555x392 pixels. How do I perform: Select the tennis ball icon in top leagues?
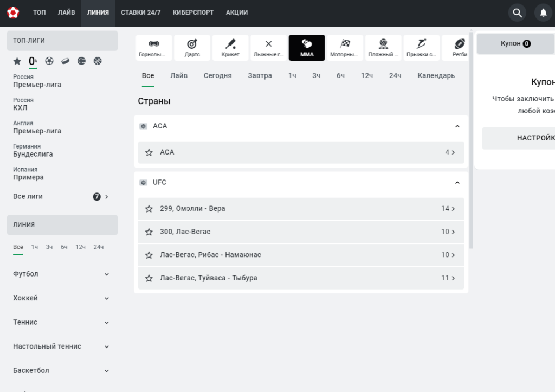(81, 61)
